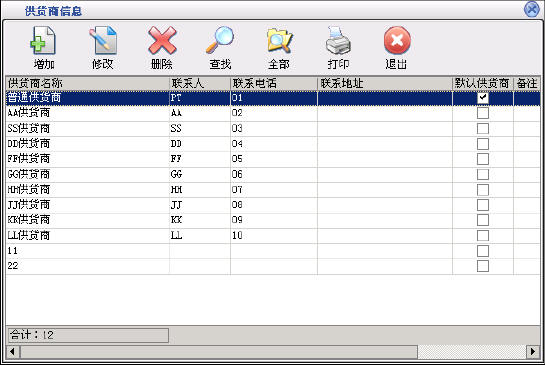Image resolution: width=545 pixels, height=365 pixels.
Task: Click the 删除 (Delete) red X icon
Action: [x=162, y=41]
